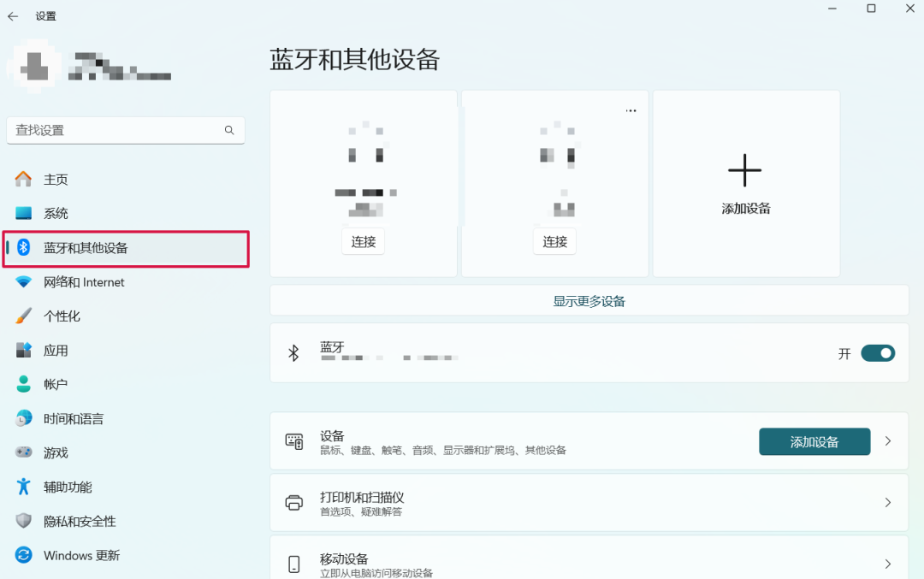Turn off the 蓝牙 (Bluetooth) switch
Viewport: 924px width, 579px height.
click(877, 352)
